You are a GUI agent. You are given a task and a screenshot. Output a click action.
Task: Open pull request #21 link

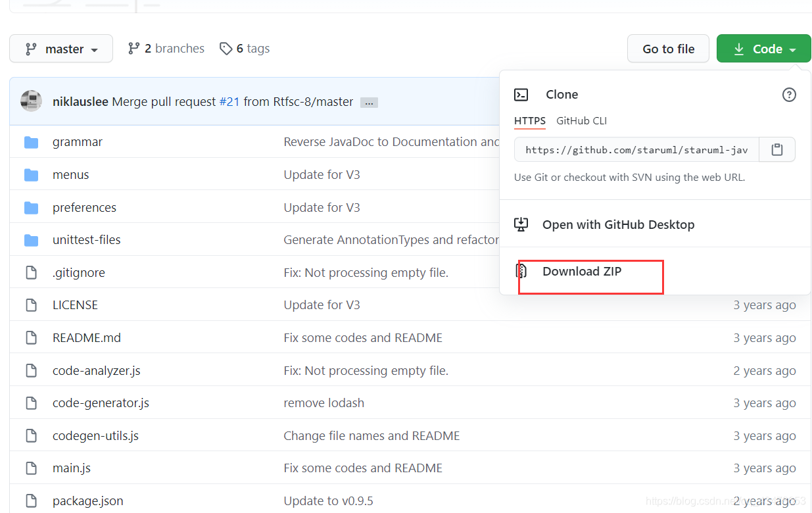(231, 101)
